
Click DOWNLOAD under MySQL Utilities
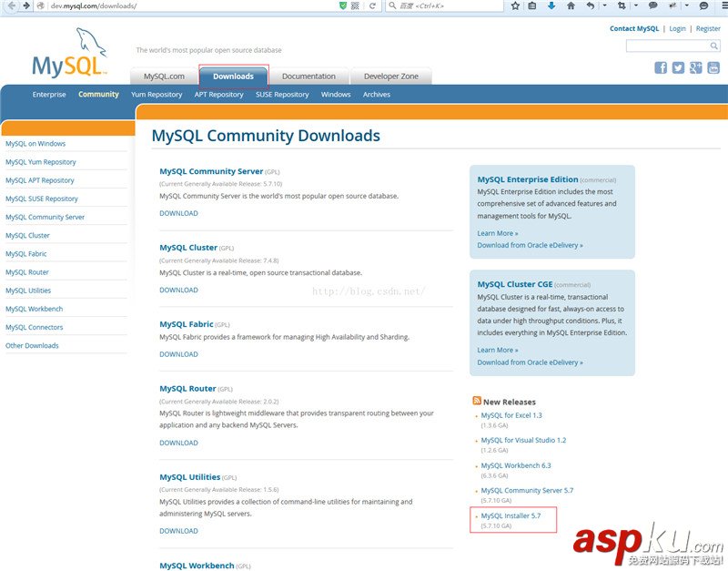[x=178, y=531]
